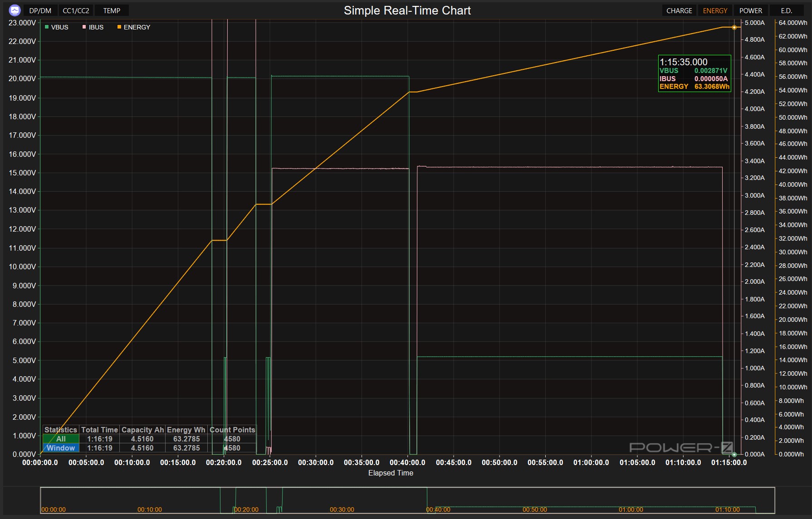Select the All statistics row
812x519 pixels.
coord(61,439)
